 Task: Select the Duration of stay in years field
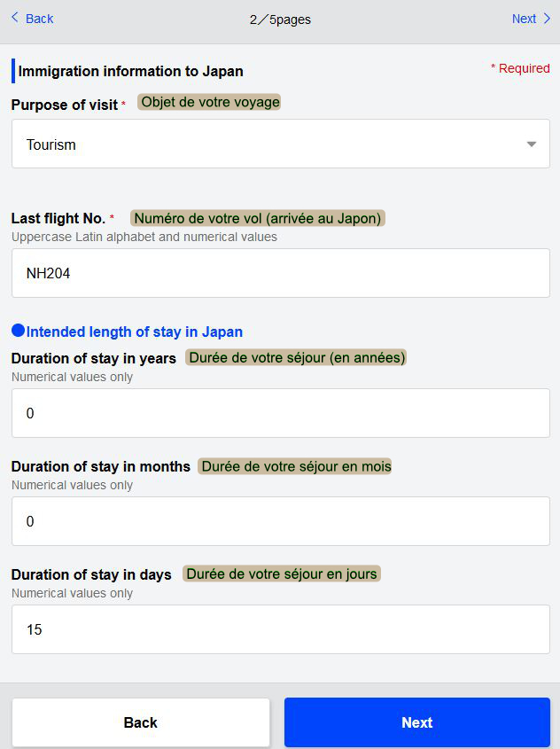(x=280, y=413)
